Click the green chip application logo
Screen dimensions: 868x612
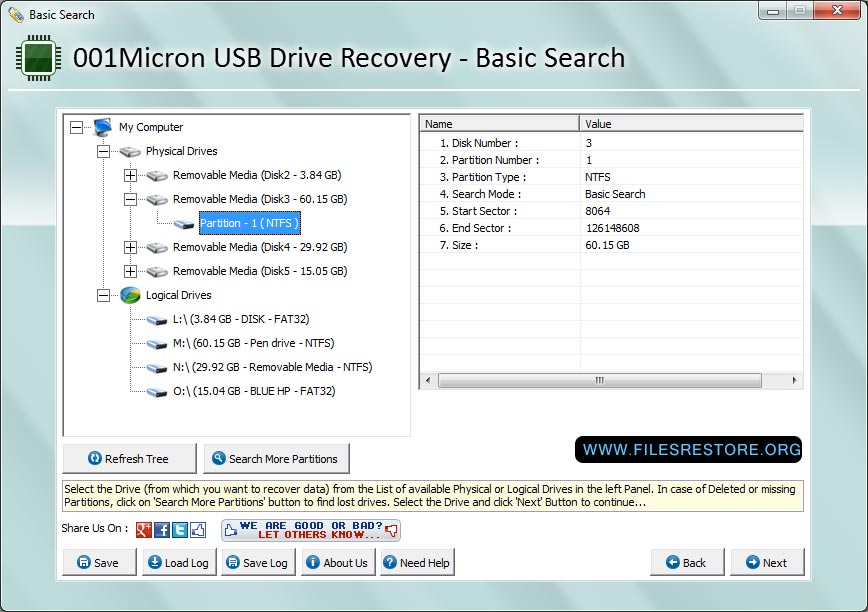coord(38,58)
